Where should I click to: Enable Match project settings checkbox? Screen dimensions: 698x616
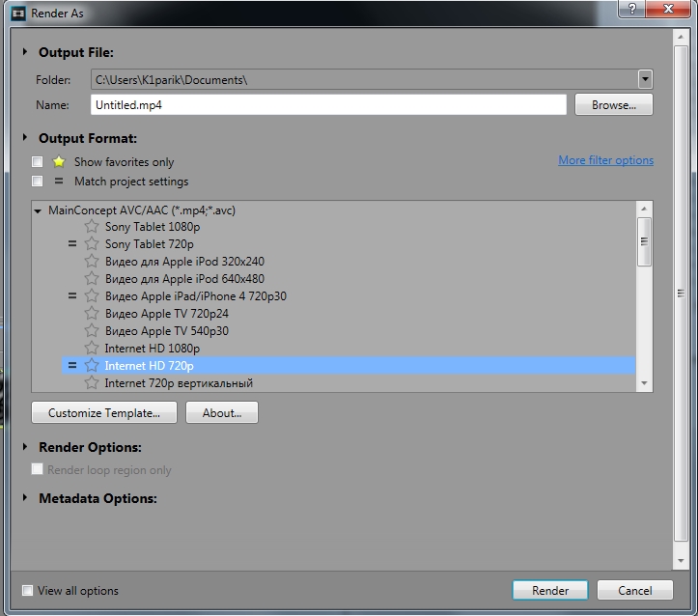(x=37, y=182)
